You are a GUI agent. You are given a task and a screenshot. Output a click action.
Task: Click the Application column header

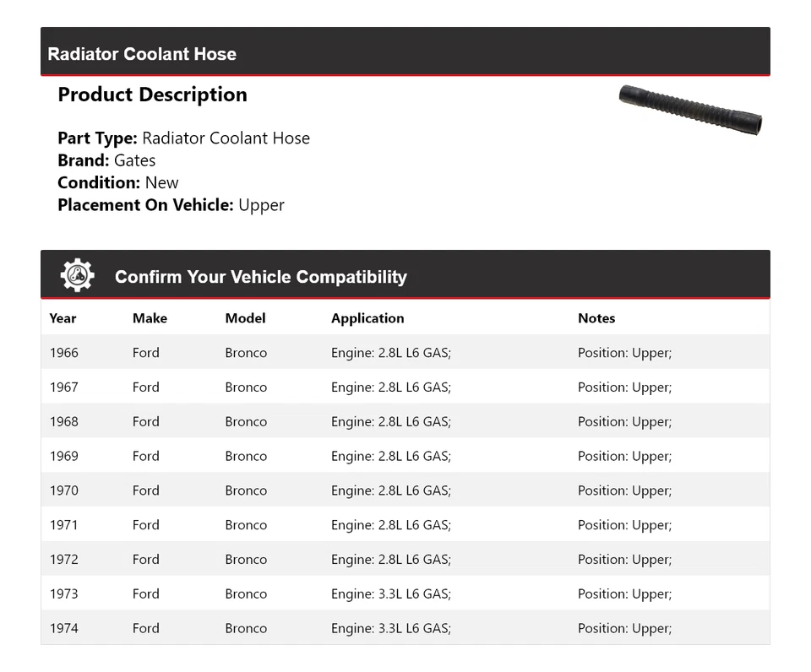367,318
